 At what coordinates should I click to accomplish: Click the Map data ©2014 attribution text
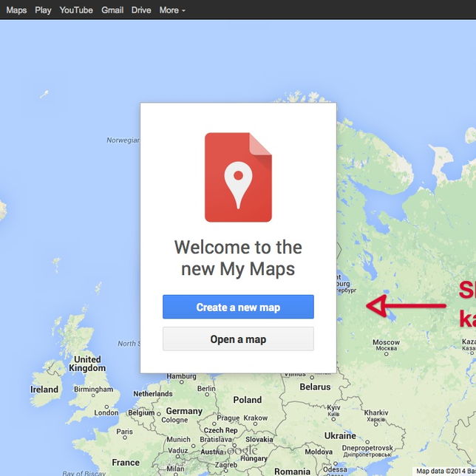click(x=446, y=471)
